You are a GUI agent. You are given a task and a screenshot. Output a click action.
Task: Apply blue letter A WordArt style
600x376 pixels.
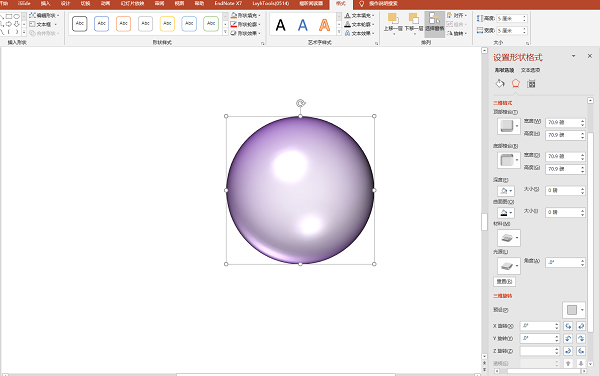point(302,25)
